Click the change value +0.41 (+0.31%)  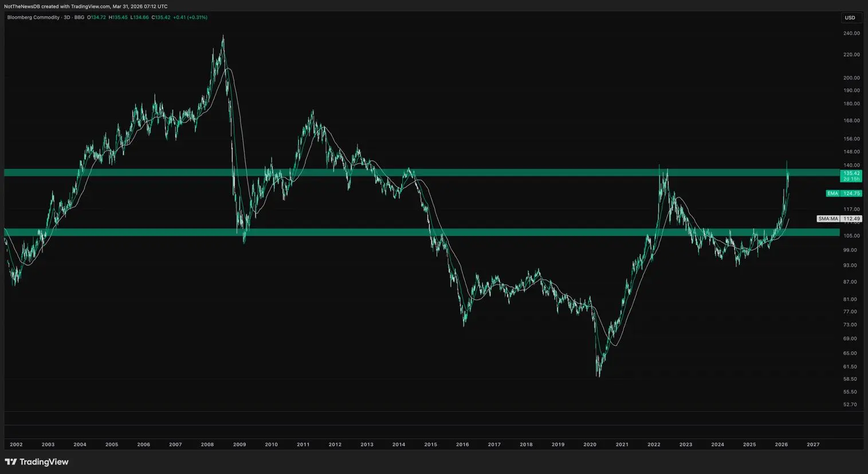(190, 18)
